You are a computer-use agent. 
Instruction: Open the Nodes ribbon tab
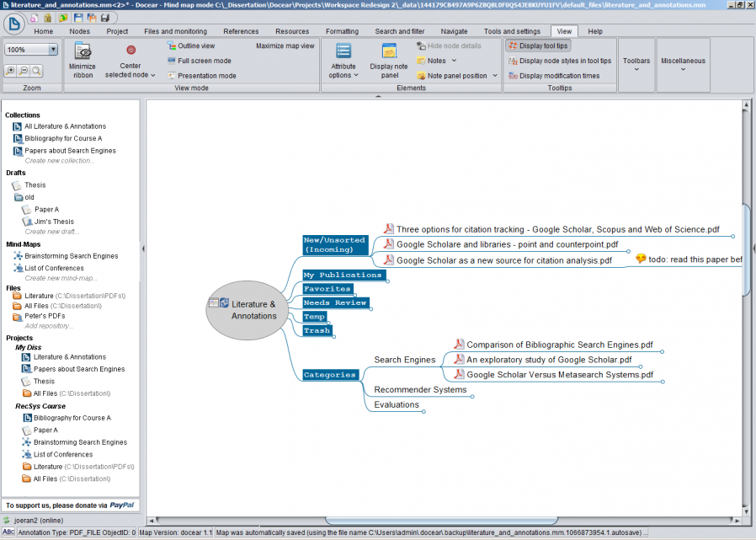tap(79, 31)
